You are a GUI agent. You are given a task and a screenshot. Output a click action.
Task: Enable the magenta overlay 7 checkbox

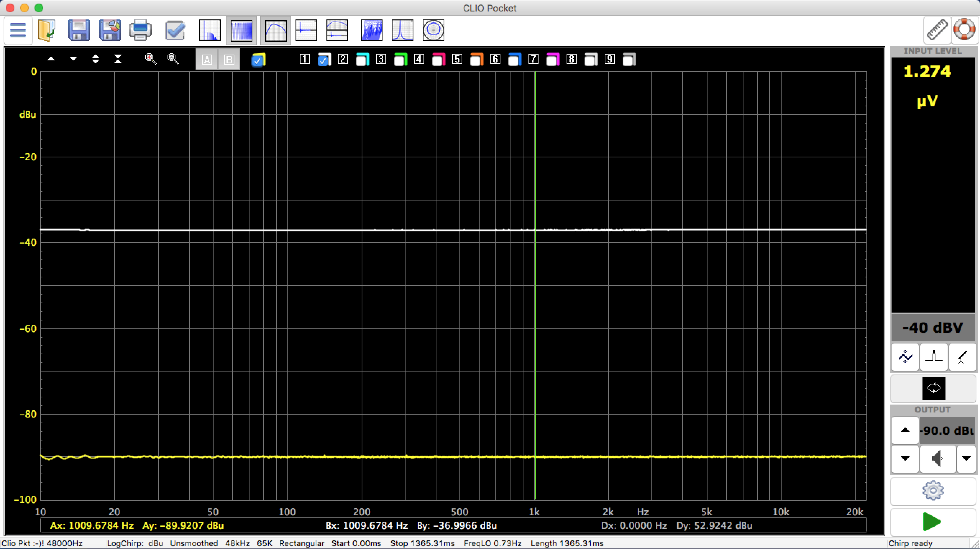(x=553, y=60)
